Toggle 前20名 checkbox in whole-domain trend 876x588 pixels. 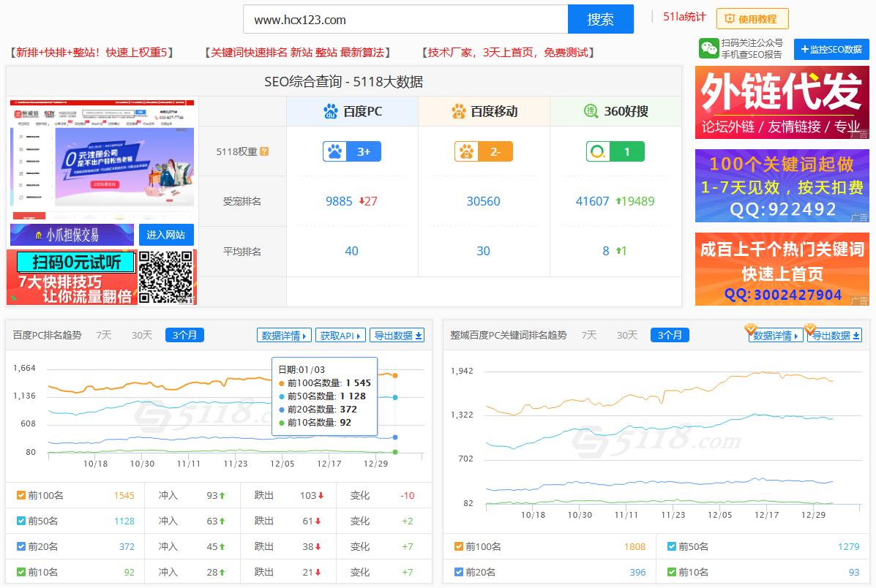pyautogui.click(x=459, y=573)
